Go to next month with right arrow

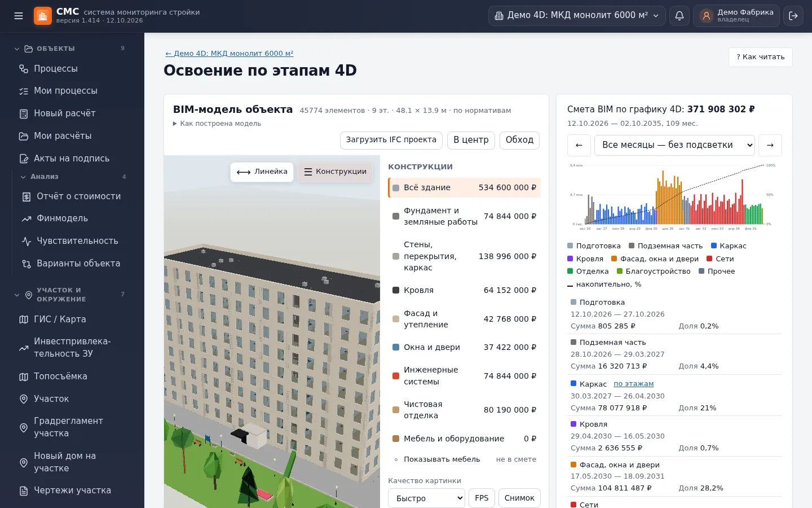tap(770, 145)
